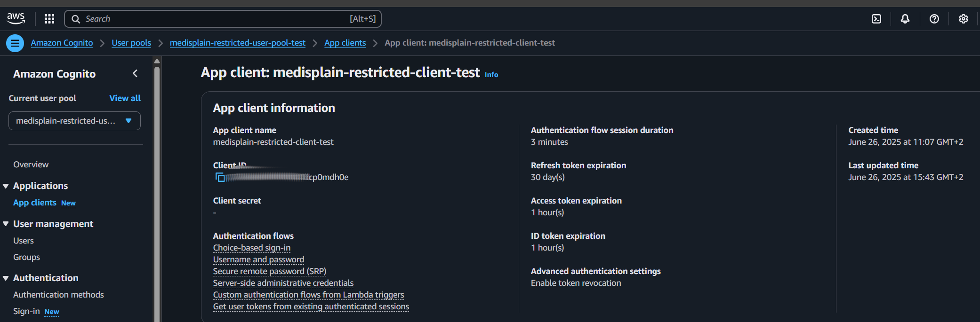Go to Users in the sidebar
Image resolution: width=980 pixels, height=322 pixels.
point(24,241)
